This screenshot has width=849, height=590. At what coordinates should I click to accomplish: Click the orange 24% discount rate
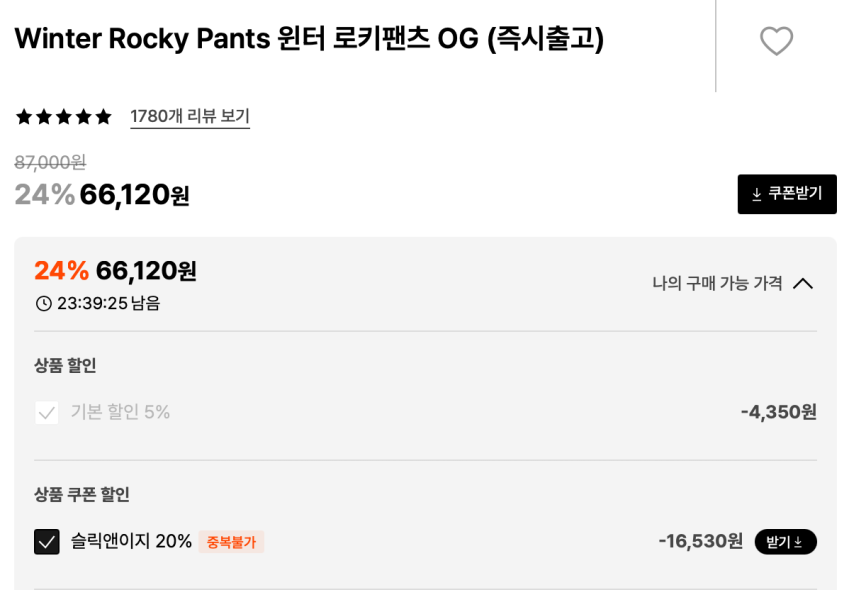coord(61,271)
